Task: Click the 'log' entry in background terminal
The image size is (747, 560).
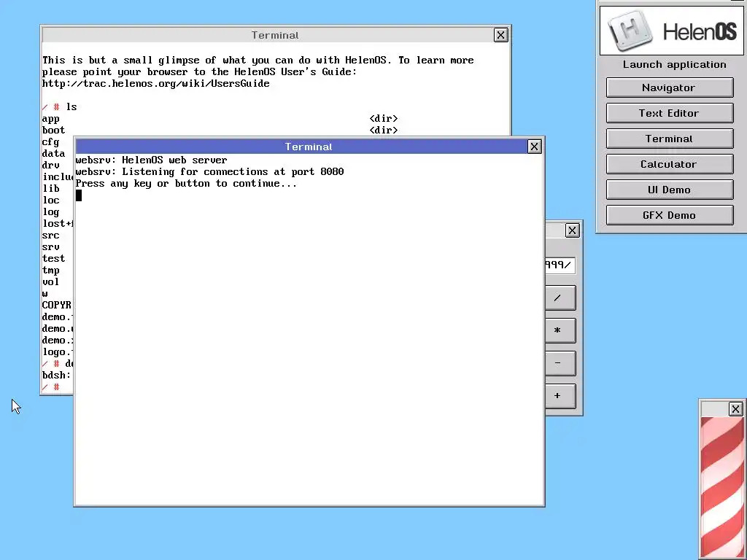Action: pos(50,212)
